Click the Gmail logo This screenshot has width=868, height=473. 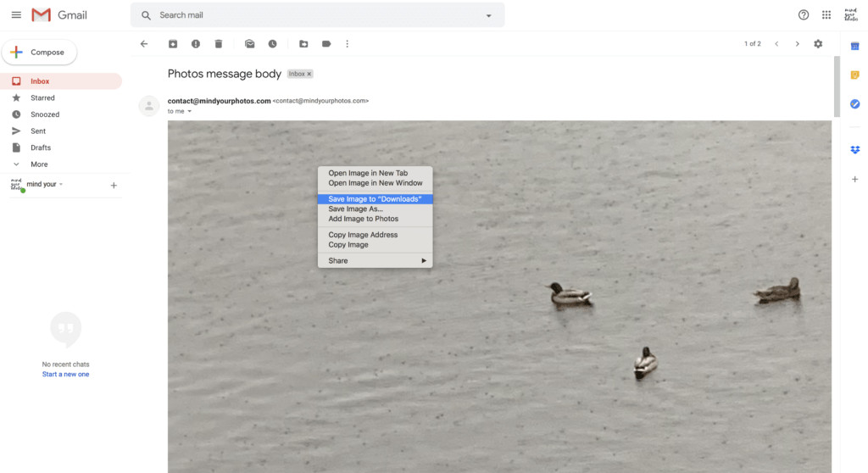[x=59, y=15]
